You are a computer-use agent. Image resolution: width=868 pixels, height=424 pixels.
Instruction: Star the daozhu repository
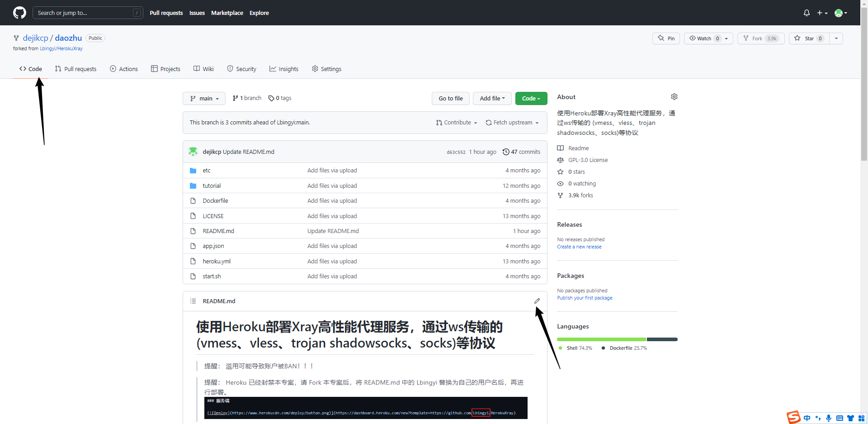click(805, 38)
